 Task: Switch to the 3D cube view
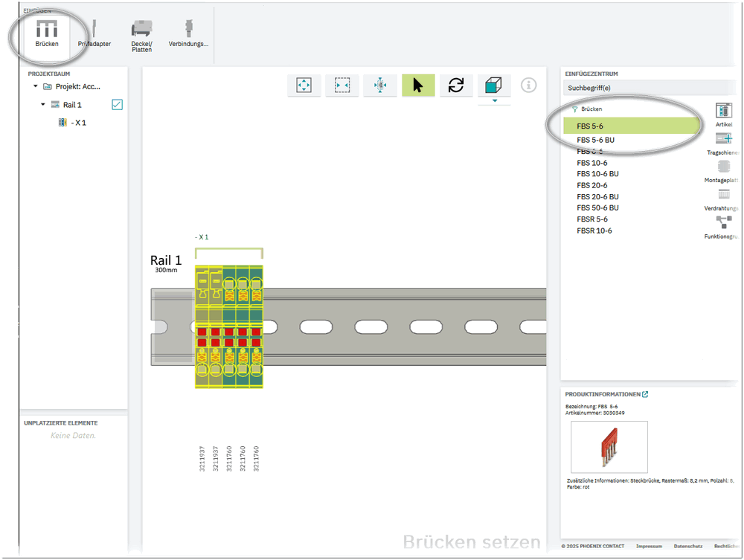pyautogui.click(x=494, y=86)
